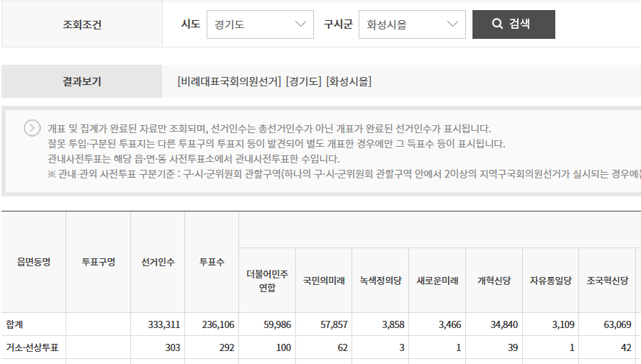
Task: Click the [비례대표국회의원선거] result title text
Action: click(229, 81)
